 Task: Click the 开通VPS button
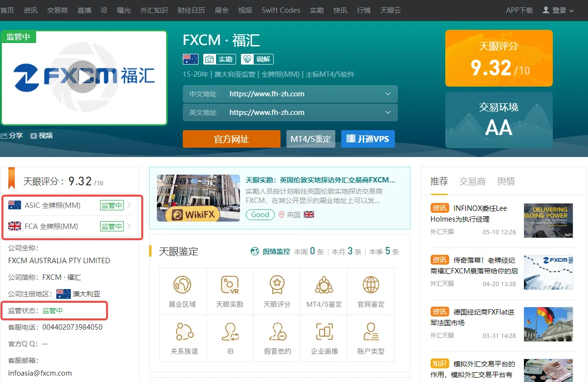pyautogui.click(x=368, y=139)
